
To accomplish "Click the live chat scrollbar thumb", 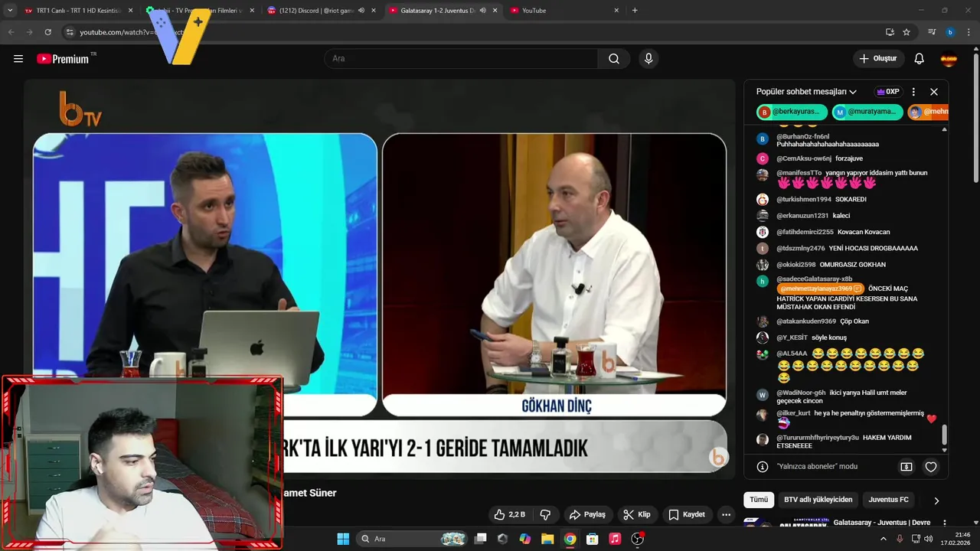I will 944,435.
